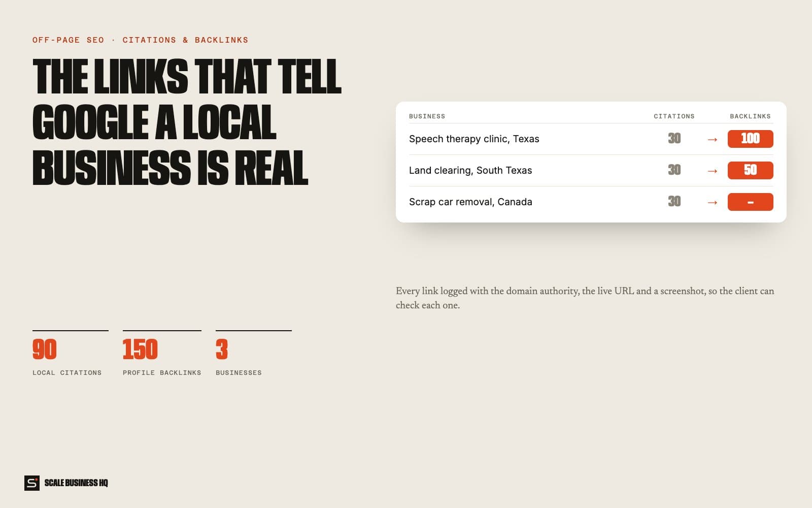Click the BUSINESSES stat label
812x508 pixels.
tap(239, 373)
